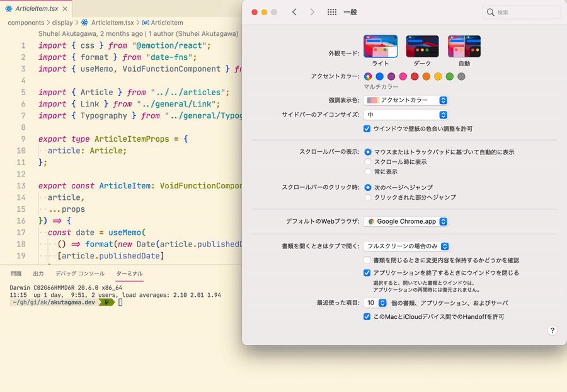The height and width of the screenshot is (392, 567).
Task: Focus the 検索 search field
Action: click(522, 13)
